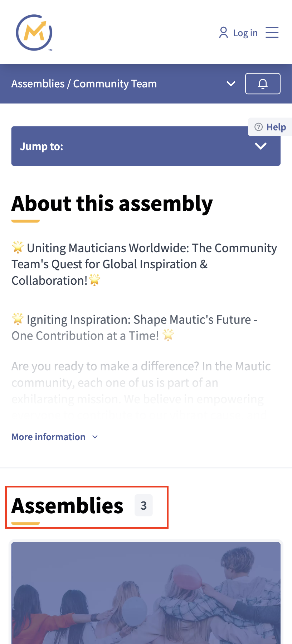Click the Assemblies count badge showing 3

(x=143, y=505)
